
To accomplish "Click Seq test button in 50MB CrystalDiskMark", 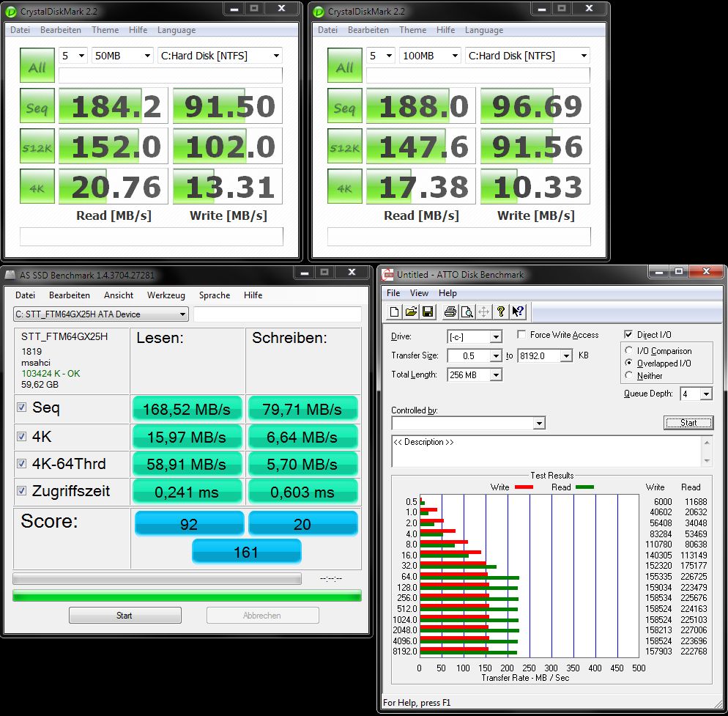I will pos(37,106).
